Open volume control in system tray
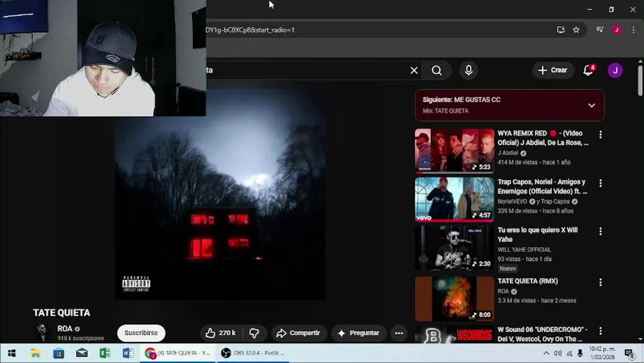 click(558, 353)
